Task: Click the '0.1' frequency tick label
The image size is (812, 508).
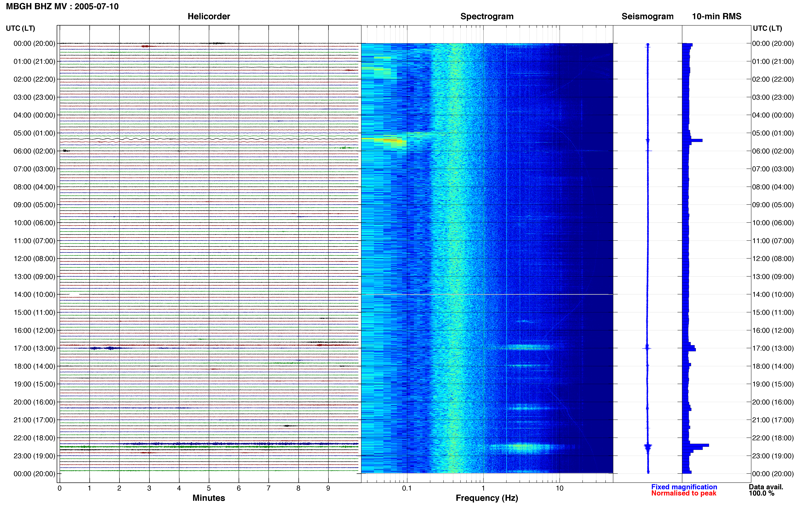Action: (407, 488)
